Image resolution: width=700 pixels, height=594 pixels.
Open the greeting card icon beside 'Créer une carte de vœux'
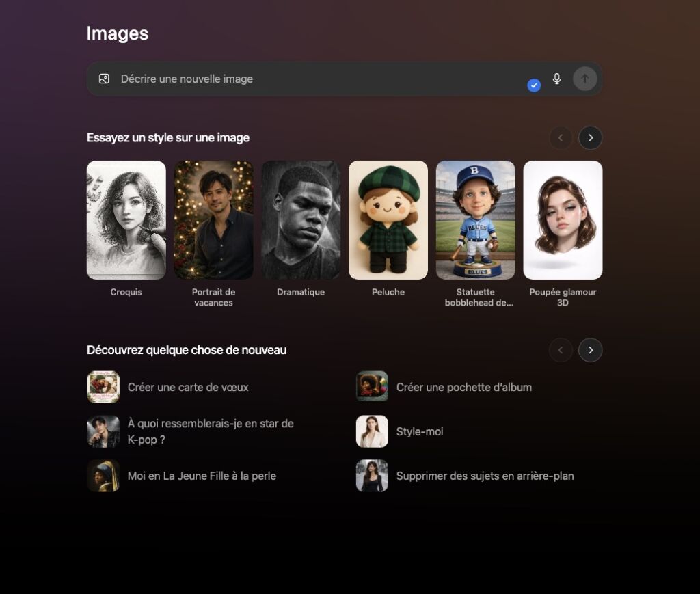[103, 387]
